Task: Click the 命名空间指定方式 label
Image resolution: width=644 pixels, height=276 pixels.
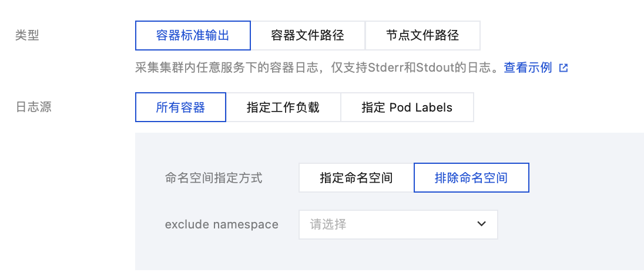Action: [214, 178]
